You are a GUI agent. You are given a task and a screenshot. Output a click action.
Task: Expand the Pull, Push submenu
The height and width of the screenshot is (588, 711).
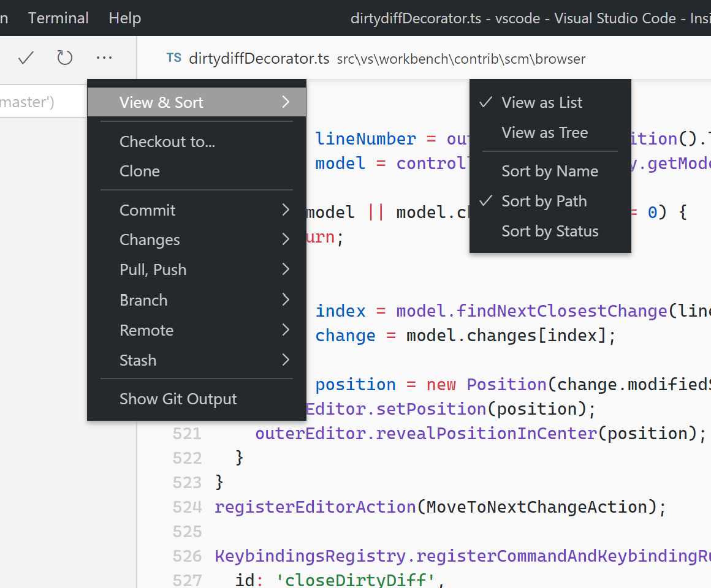pos(196,269)
